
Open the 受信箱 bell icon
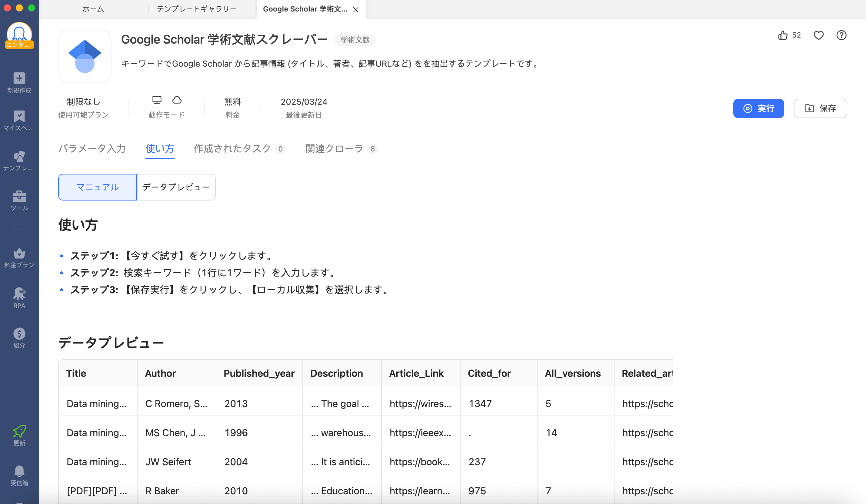19,471
